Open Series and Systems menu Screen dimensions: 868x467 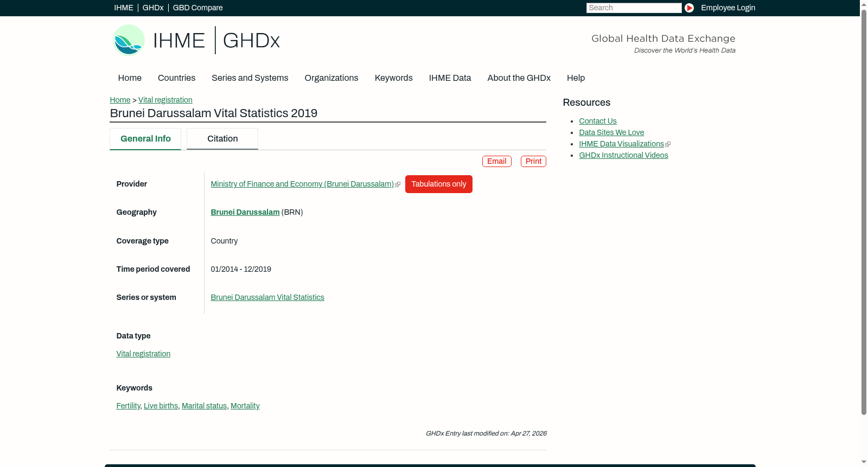250,78
